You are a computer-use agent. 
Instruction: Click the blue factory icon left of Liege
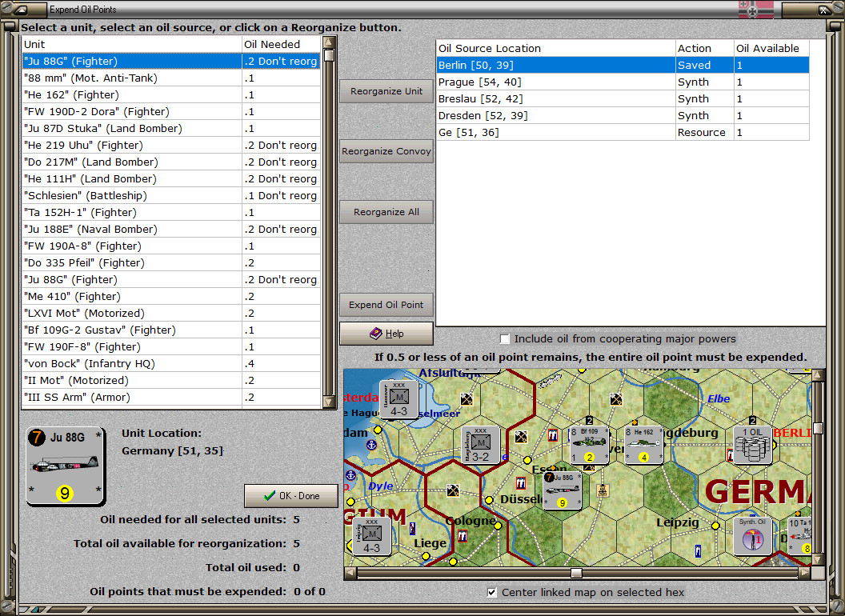pos(412,528)
